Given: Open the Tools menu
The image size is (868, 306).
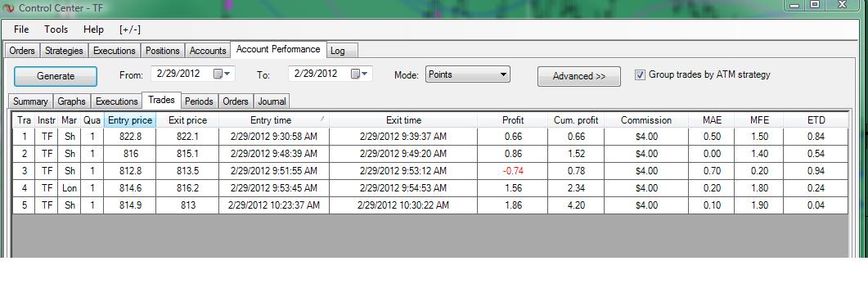Looking at the screenshot, I should pos(56,29).
